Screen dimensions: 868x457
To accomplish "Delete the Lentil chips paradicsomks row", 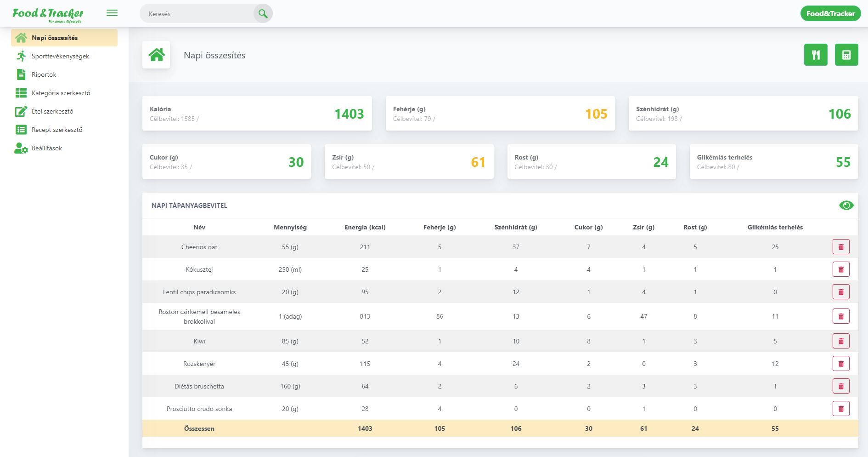I will point(841,292).
